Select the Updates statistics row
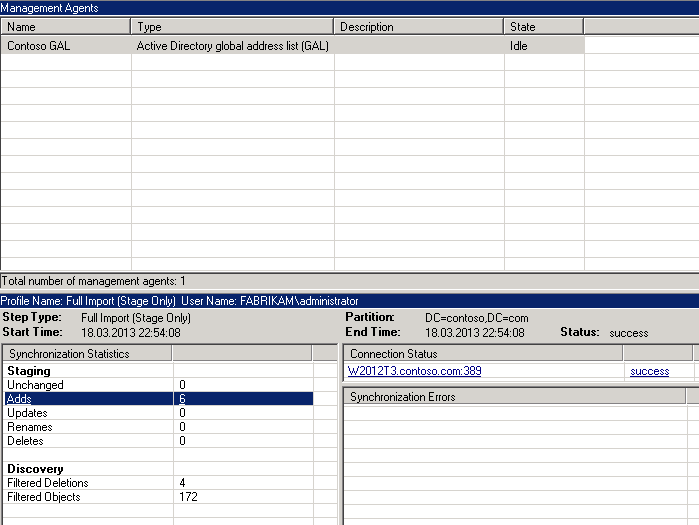Viewport: 699px width, 525px height. [x=159, y=413]
